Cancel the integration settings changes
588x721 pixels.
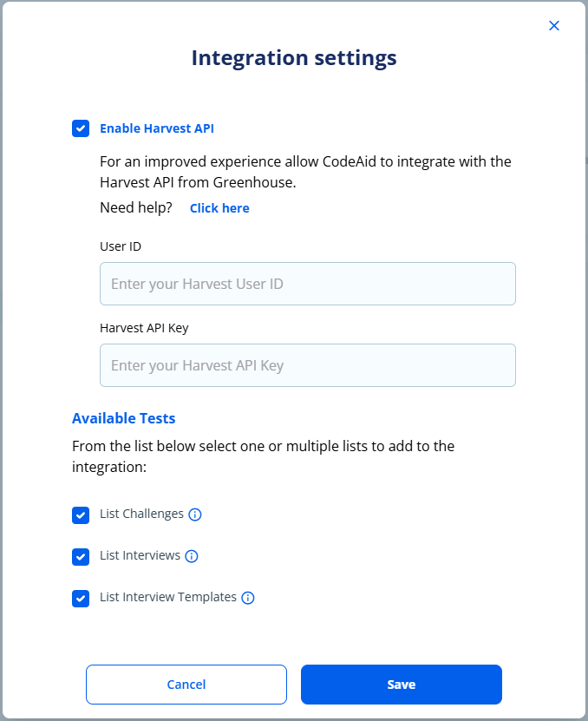point(186,685)
